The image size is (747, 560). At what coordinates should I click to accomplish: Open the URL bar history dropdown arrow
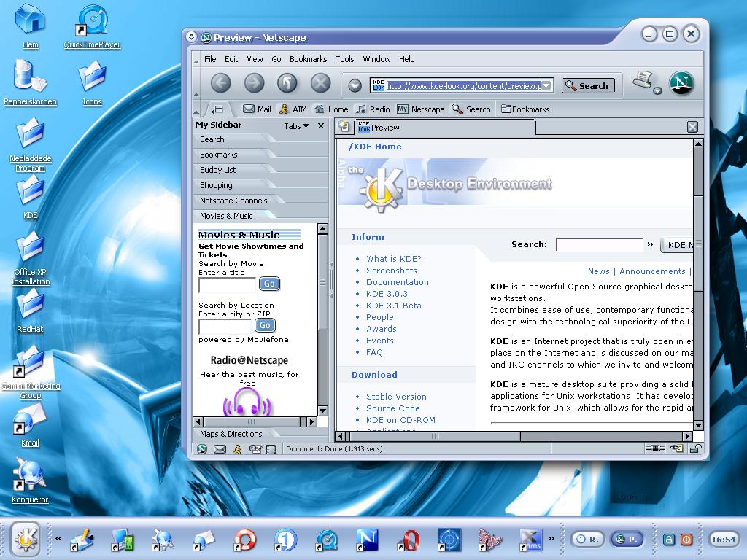pyautogui.click(x=547, y=86)
